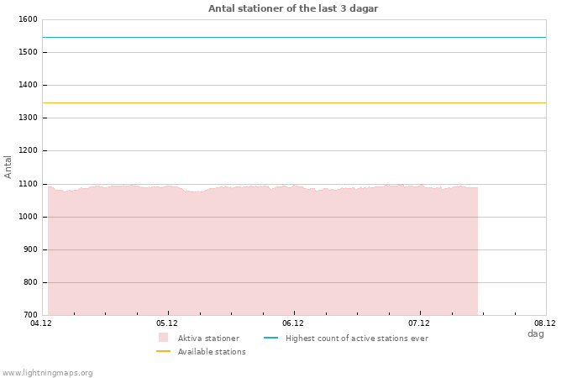Click the Antal y-axis title

point(8,166)
